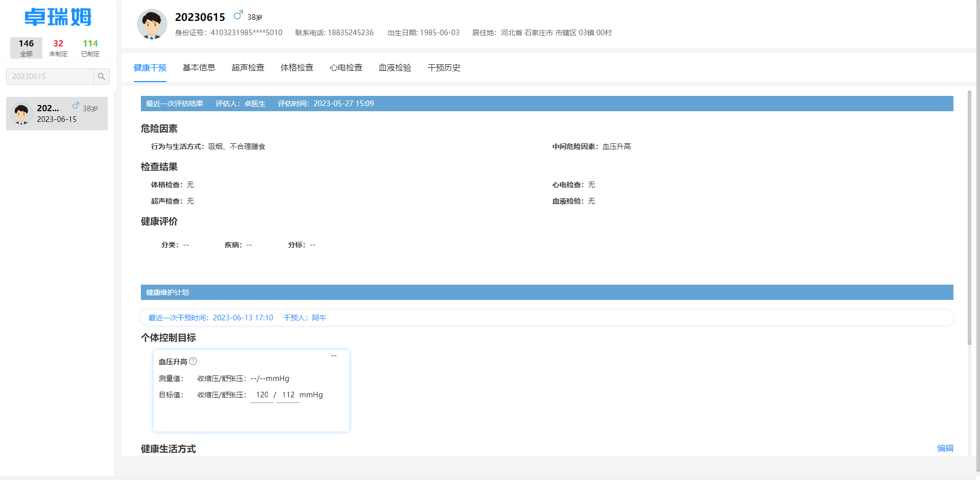The height and width of the screenshot is (480, 980).
Task: Click the avatar in patient list entry
Action: (21, 114)
